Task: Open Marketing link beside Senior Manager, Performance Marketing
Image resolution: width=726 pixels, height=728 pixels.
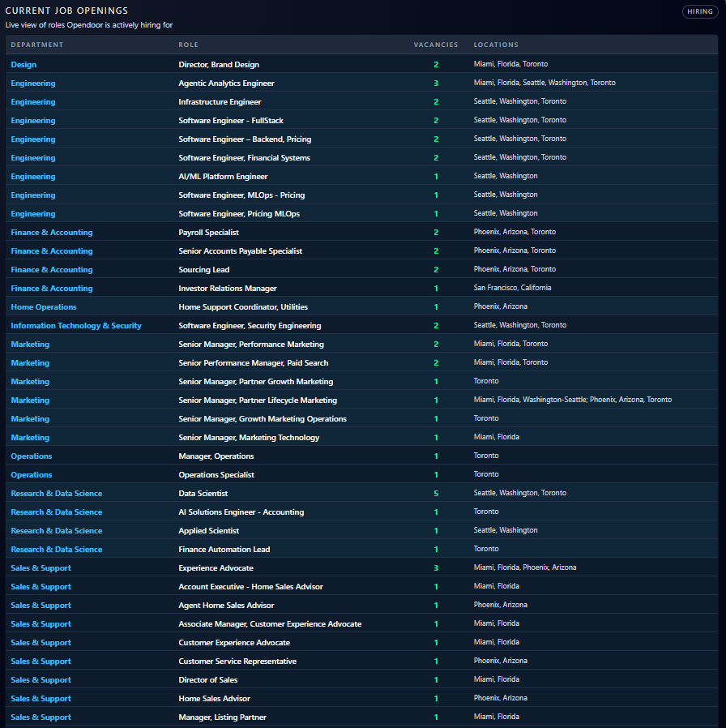Action: tap(30, 344)
